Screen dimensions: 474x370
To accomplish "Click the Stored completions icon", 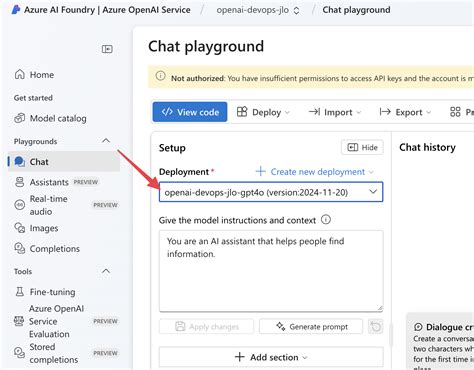I will [19, 353].
